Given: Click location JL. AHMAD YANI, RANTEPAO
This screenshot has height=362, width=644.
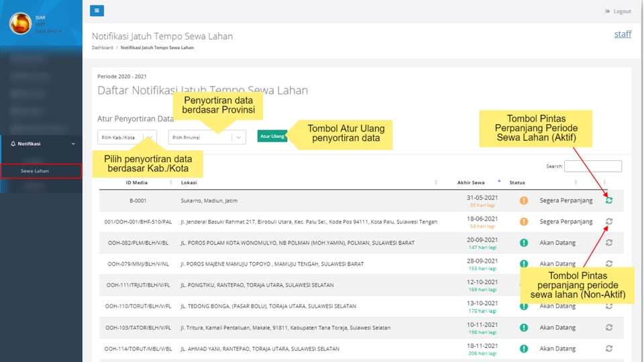Looking at the screenshot, I should (x=260, y=349).
